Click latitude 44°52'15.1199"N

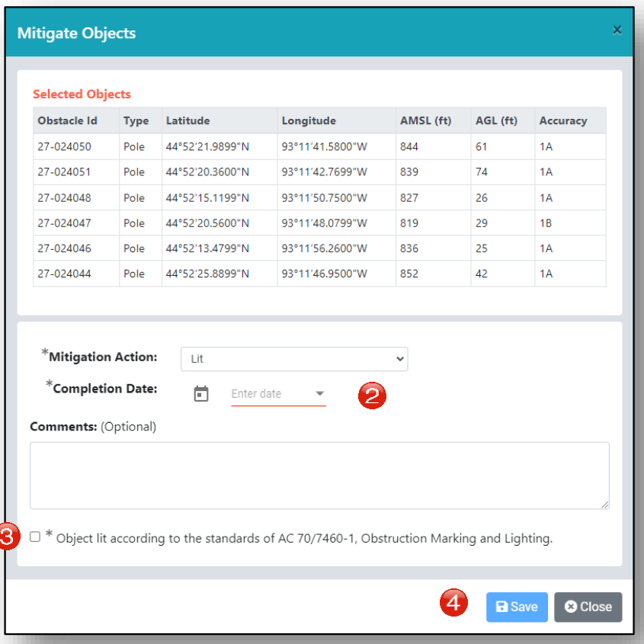[x=207, y=198]
